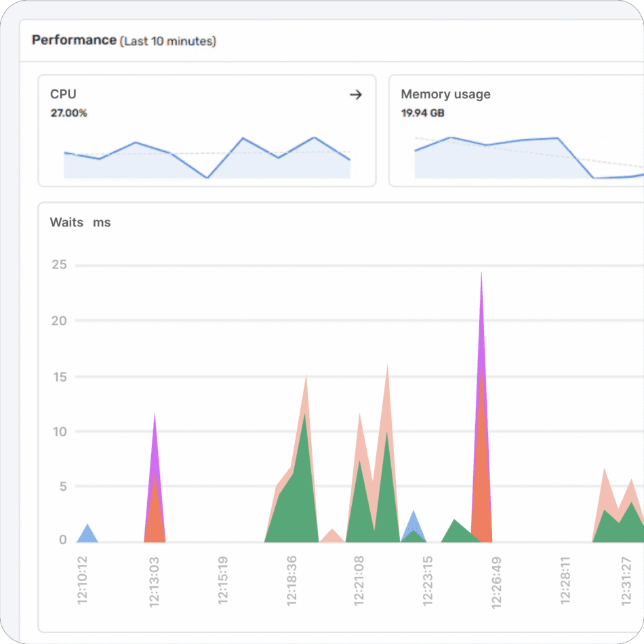Select the 27.00% CPU value
644x644 pixels.
tap(68, 113)
